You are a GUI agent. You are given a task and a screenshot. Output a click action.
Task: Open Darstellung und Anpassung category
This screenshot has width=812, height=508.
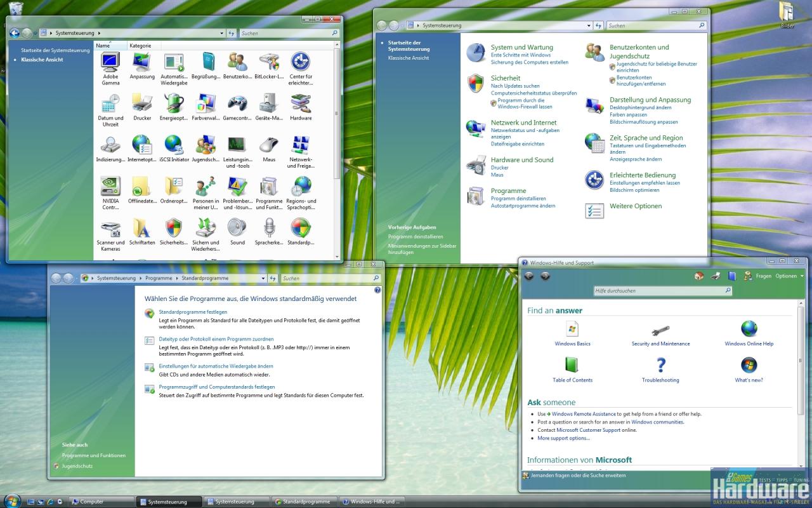[x=650, y=100]
